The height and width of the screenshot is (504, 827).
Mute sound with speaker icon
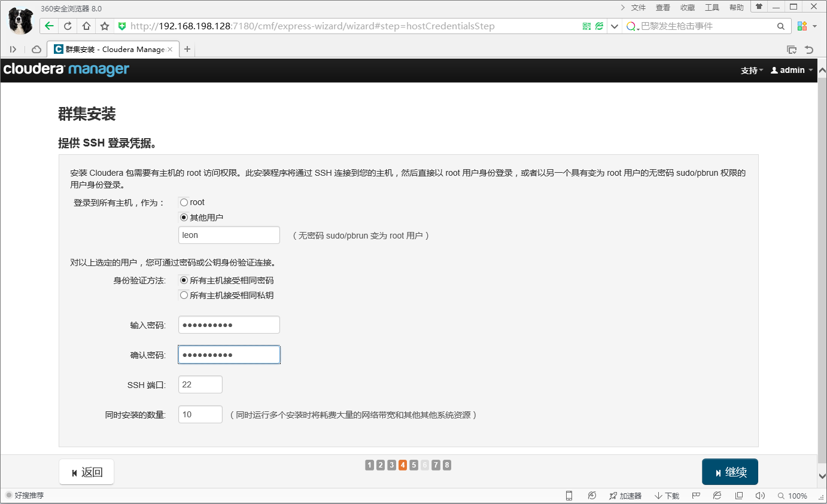761,496
